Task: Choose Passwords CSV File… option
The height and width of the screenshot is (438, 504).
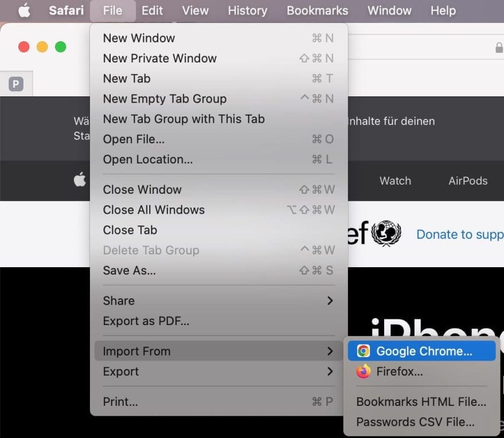Action: click(x=415, y=422)
